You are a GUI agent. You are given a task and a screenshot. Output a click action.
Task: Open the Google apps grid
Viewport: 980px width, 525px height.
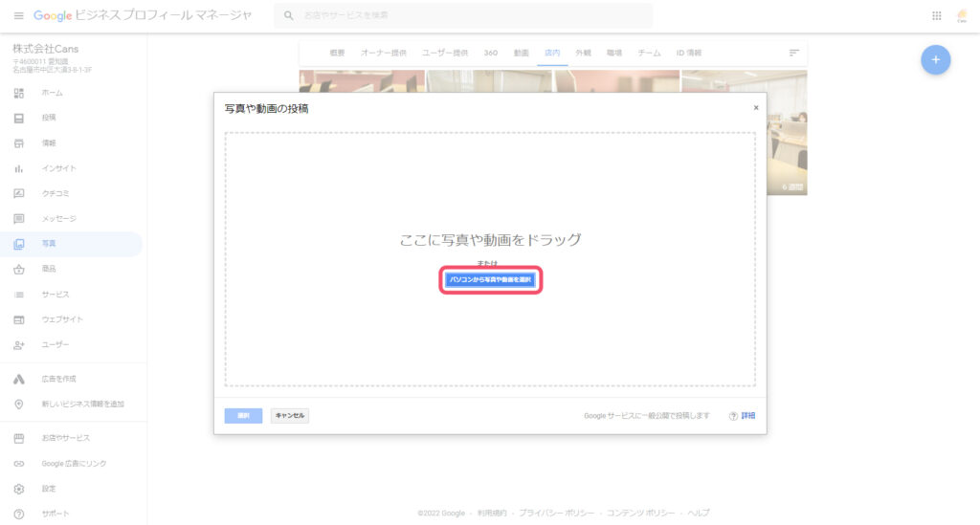point(936,15)
